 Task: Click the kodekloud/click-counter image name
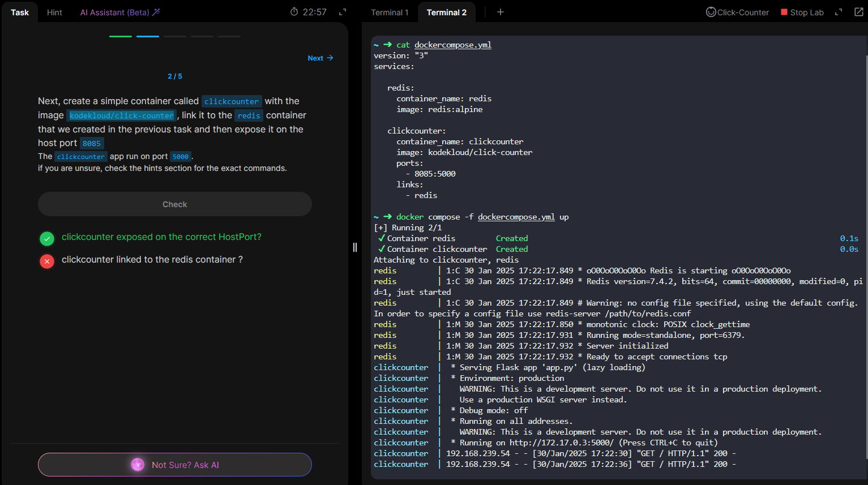122,115
